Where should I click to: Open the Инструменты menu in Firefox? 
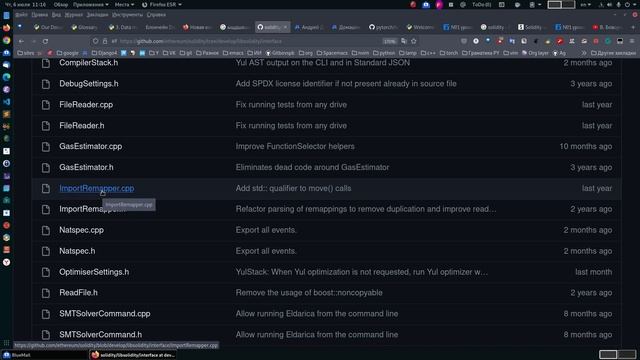click(127, 15)
